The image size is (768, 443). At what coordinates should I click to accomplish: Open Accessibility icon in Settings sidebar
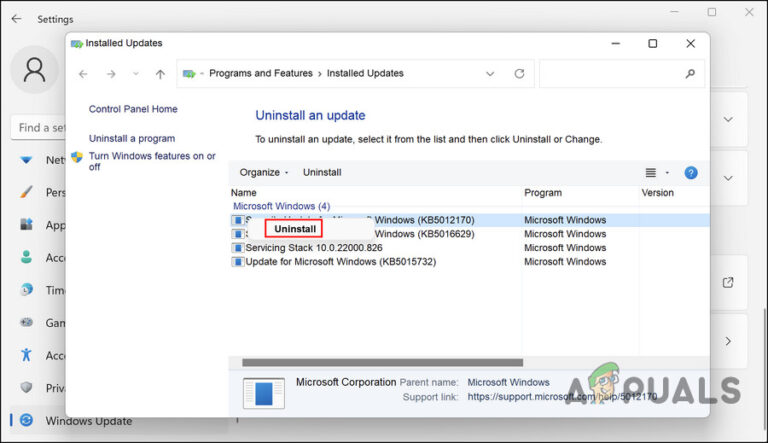tap(26, 354)
